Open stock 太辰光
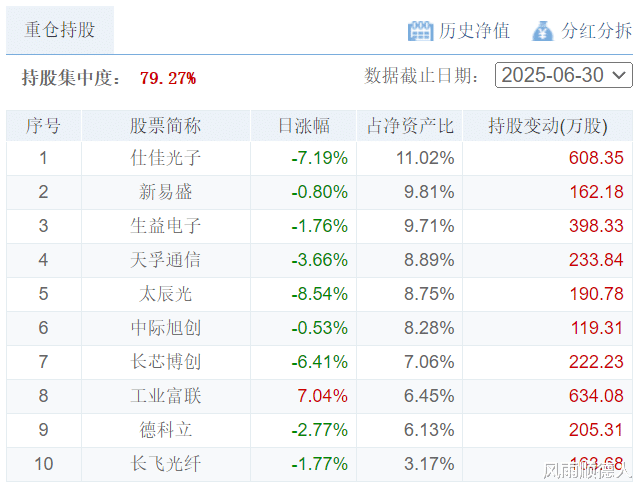The width and height of the screenshot is (642, 492). tap(166, 294)
